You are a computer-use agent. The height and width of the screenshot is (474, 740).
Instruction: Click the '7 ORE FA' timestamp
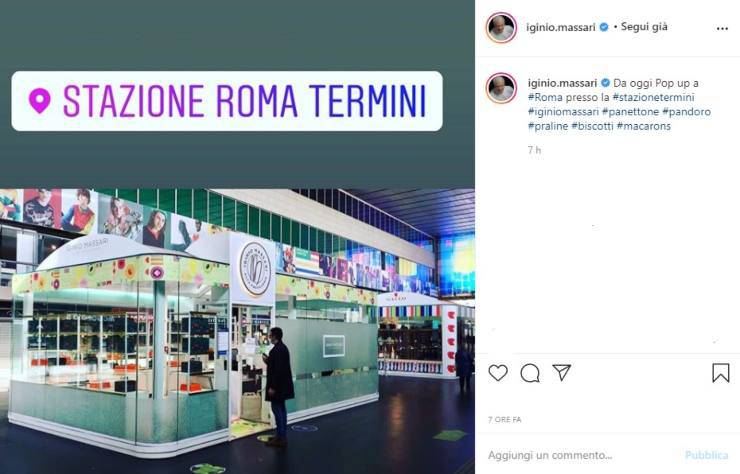(x=505, y=420)
